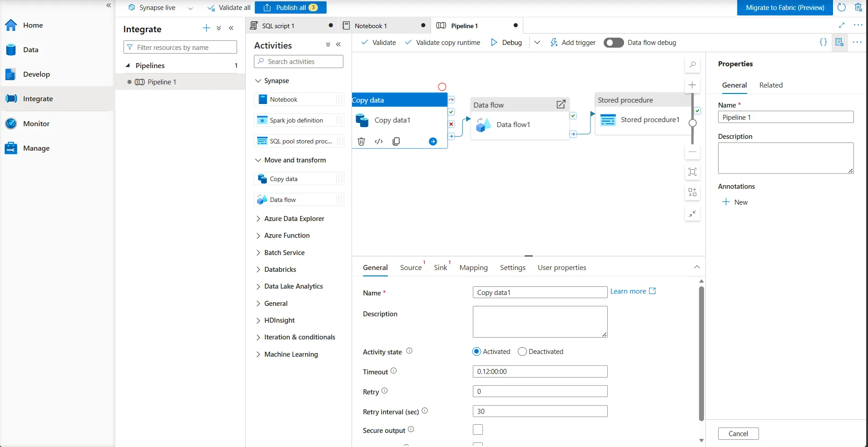Click the activity settings vertical scrollbar
868x447 pixels.
pos(701,354)
